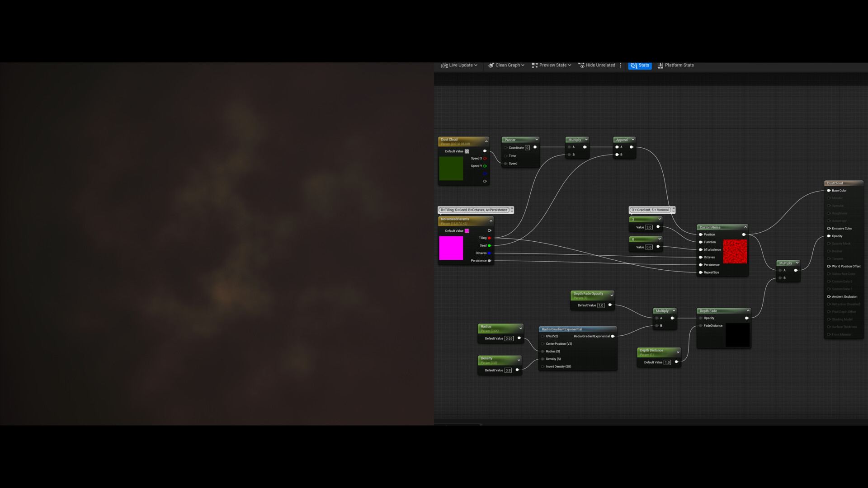Click the Radius default value field
The image size is (868, 488).
509,338
